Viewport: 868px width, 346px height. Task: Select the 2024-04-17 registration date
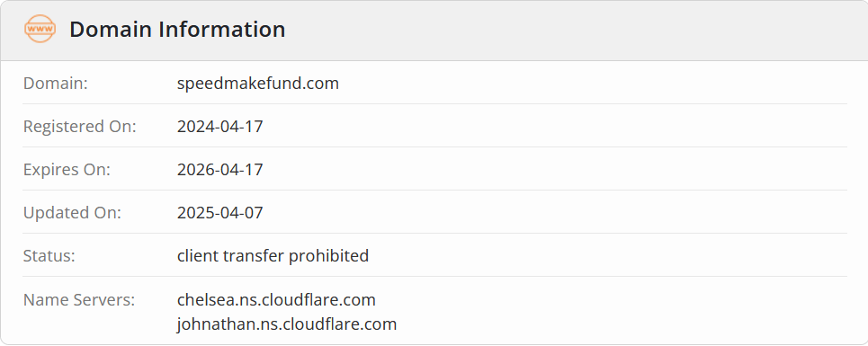point(219,127)
